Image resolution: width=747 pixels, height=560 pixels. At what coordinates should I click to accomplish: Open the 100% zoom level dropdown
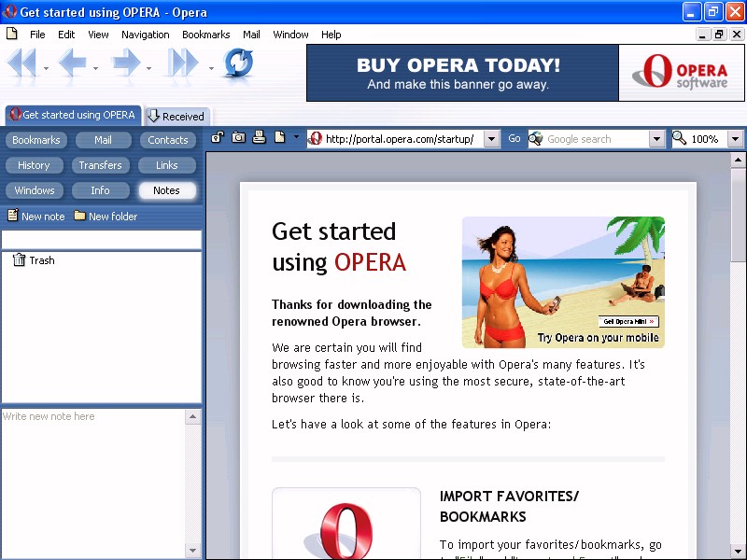point(735,139)
